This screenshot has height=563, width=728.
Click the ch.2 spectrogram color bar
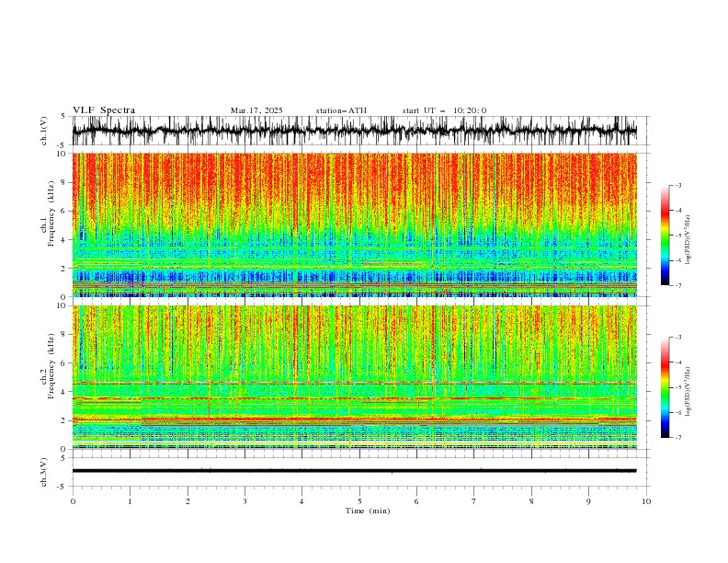click(665, 387)
